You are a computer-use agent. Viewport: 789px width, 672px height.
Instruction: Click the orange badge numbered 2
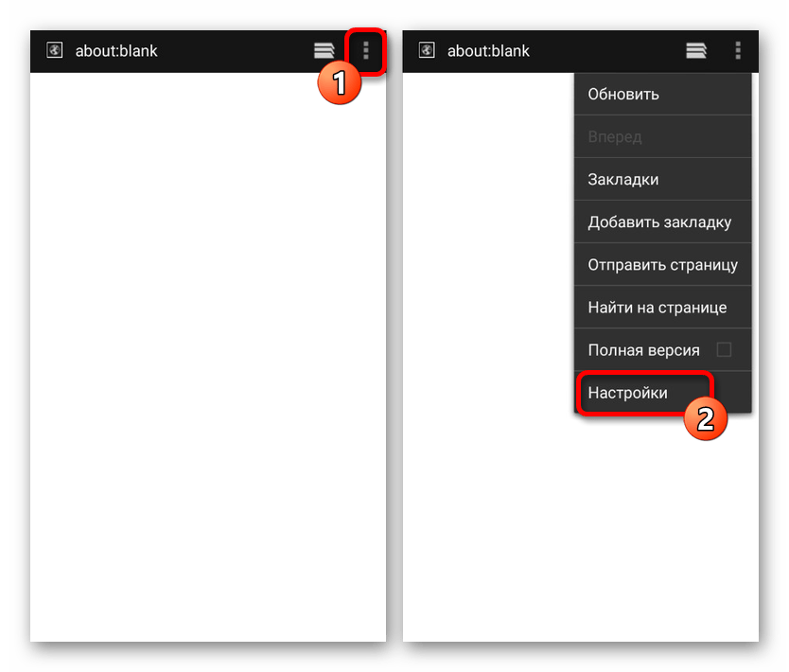tap(706, 419)
